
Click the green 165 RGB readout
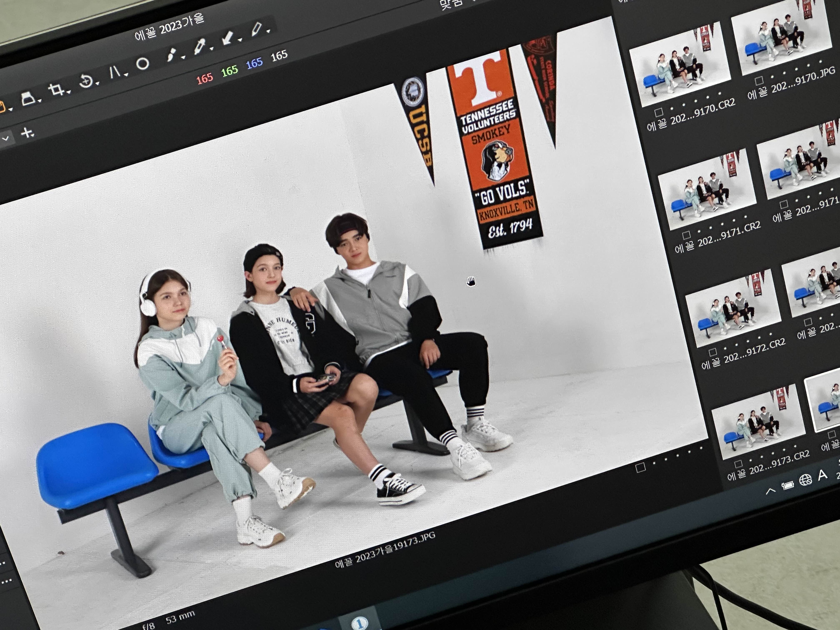(229, 71)
